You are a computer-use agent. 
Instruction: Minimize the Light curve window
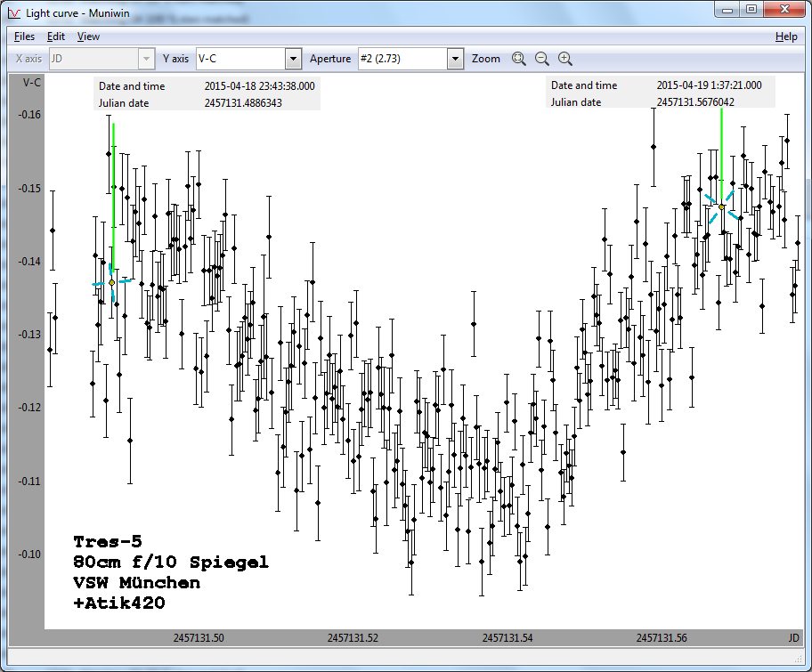(x=727, y=9)
